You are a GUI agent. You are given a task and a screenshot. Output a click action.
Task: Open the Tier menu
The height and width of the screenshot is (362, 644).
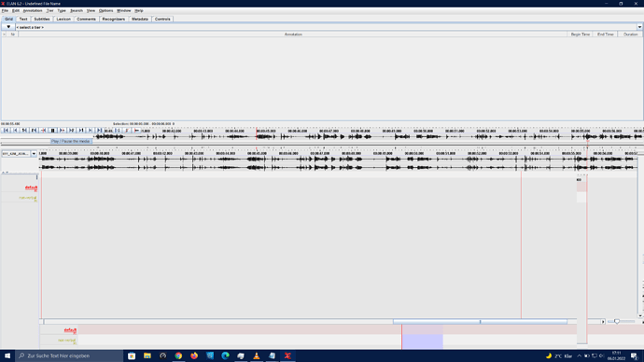point(49,10)
